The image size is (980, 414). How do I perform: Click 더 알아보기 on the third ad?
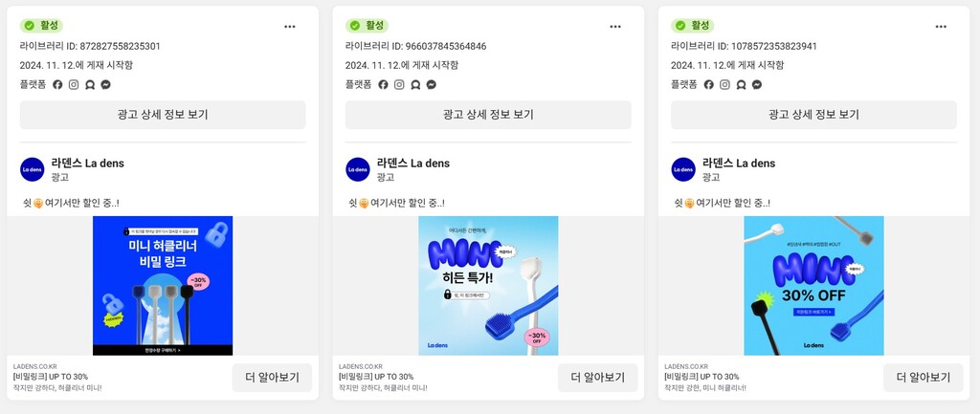(x=924, y=378)
